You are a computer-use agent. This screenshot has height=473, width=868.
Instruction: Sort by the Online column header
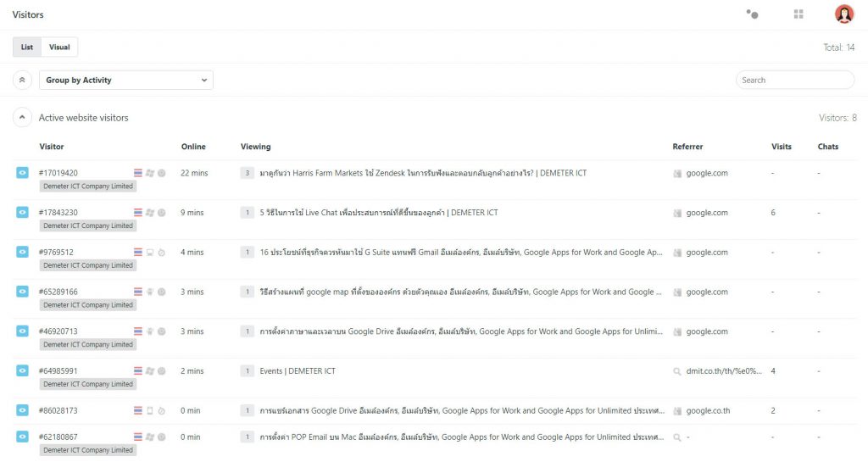(193, 146)
